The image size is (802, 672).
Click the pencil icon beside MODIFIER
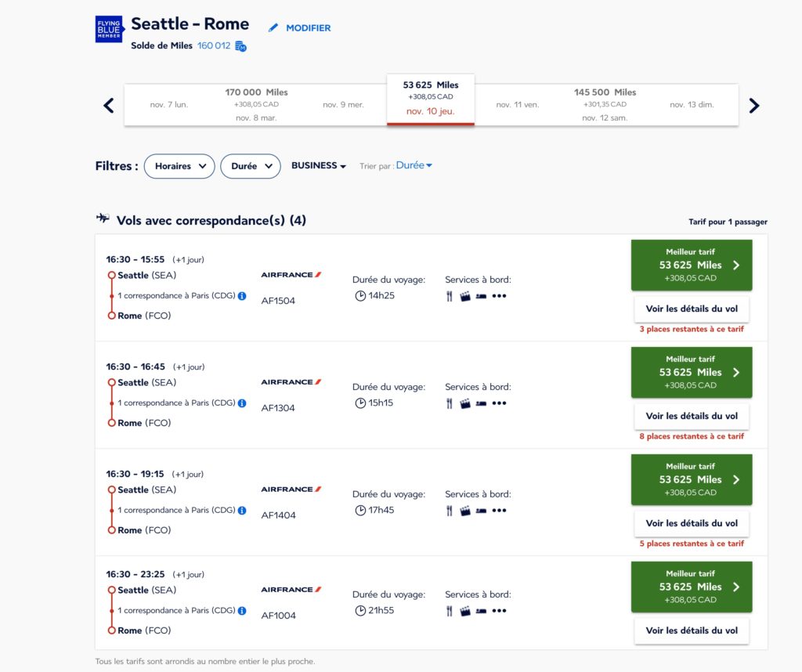coord(274,27)
